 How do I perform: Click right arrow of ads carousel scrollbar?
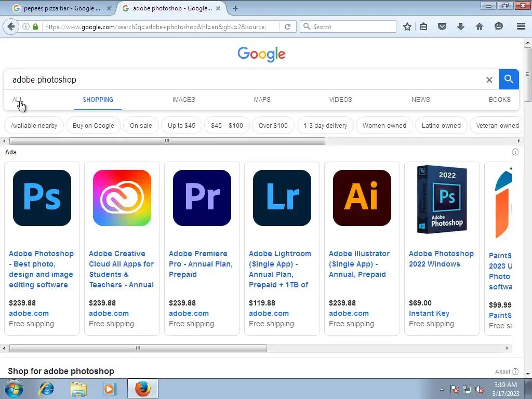[x=507, y=348]
